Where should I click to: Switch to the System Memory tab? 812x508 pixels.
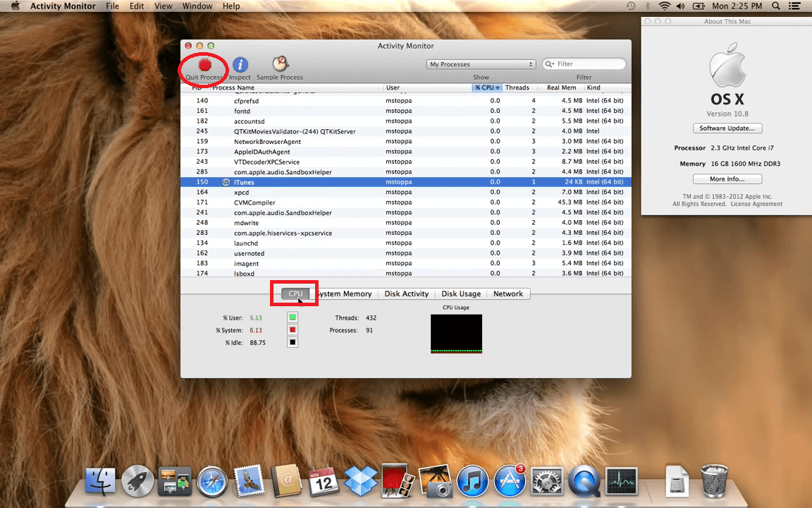click(344, 294)
